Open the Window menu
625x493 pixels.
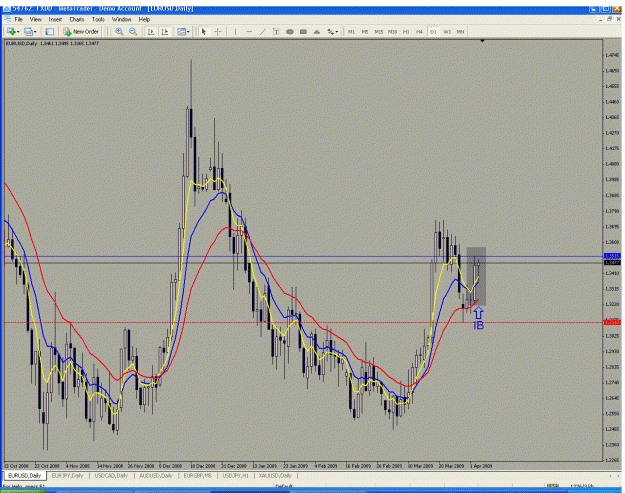121,19
